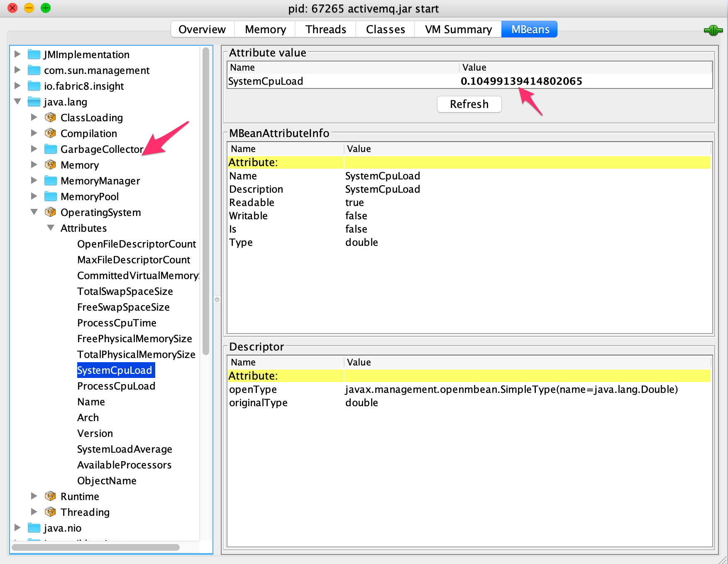Select the SystemLoadAverage attribute

tap(125, 449)
